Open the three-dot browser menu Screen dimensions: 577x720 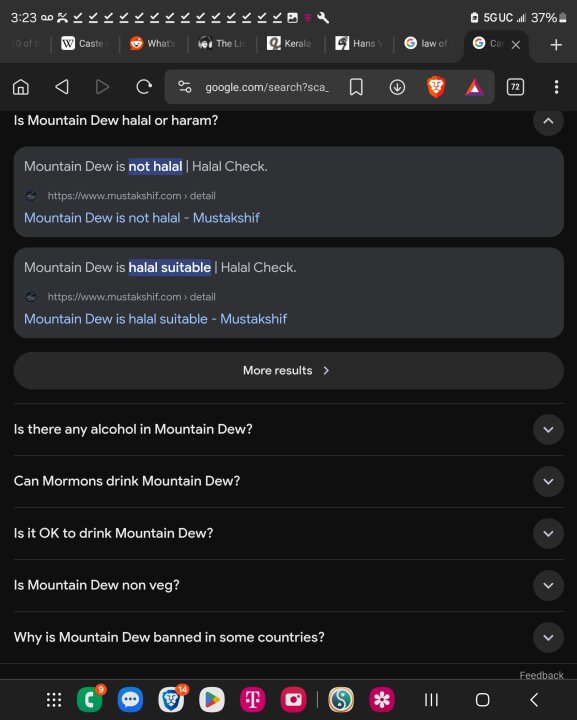coord(556,87)
